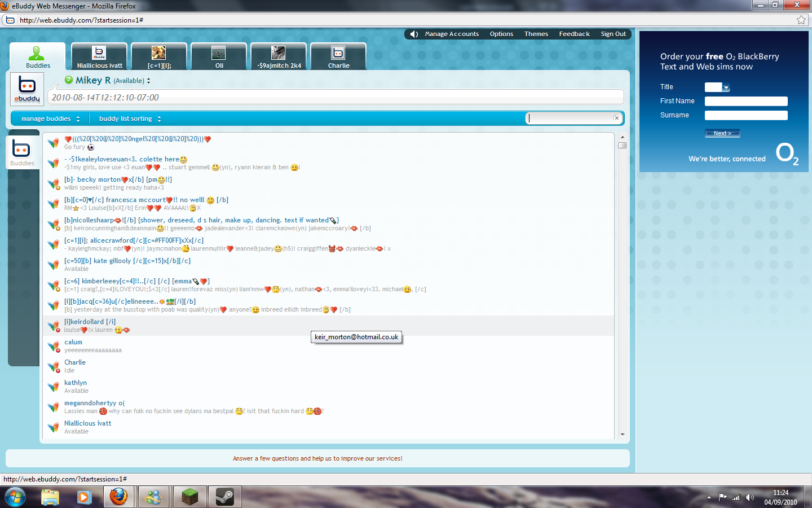
Task: Open the [c=1][i]; chat tab
Action: point(159,56)
